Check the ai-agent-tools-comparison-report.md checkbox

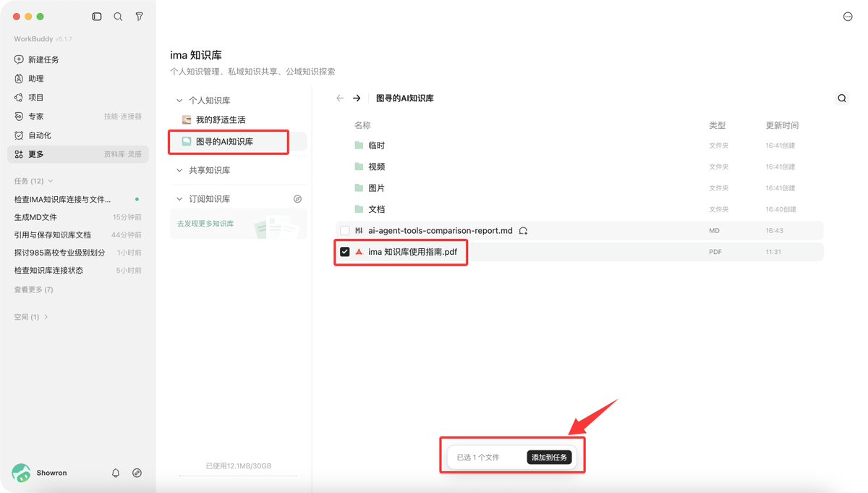point(345,231)
